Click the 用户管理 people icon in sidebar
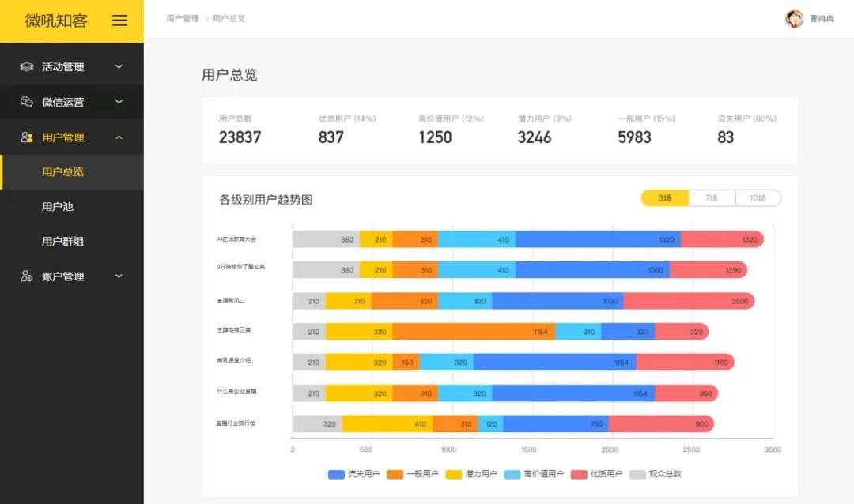Viewport: 854px width, 504px height. (25, 137)
